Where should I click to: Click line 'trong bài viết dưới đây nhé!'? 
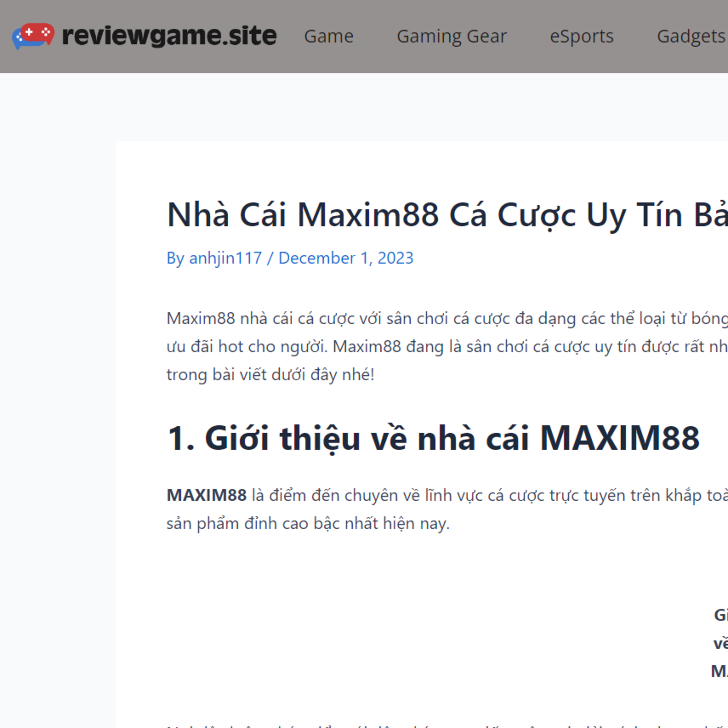271,374
